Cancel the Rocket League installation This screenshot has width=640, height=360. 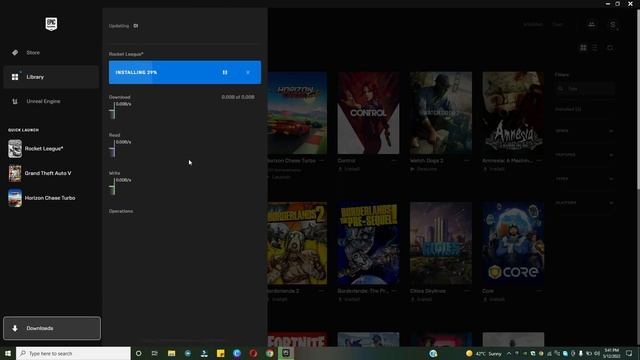pyautogui.click(x=248, y=72)
